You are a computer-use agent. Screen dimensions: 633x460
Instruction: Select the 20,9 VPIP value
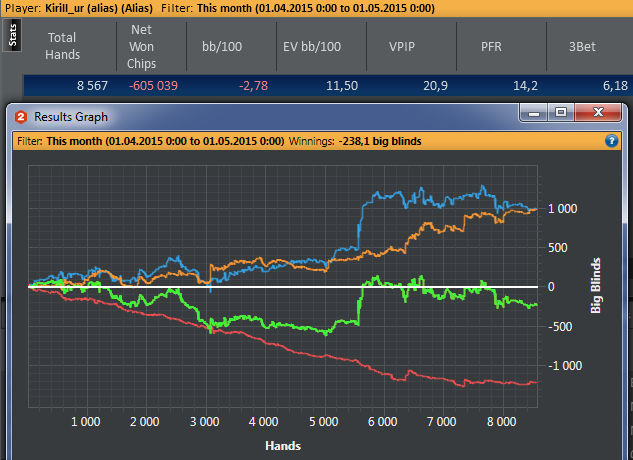[x=435, y=86]
